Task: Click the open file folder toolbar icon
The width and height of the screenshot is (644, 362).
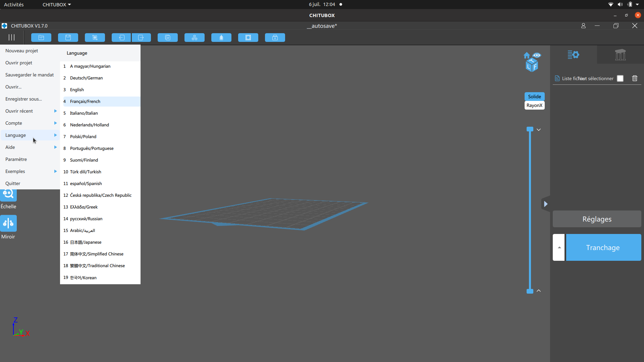Action: [41, 38]
